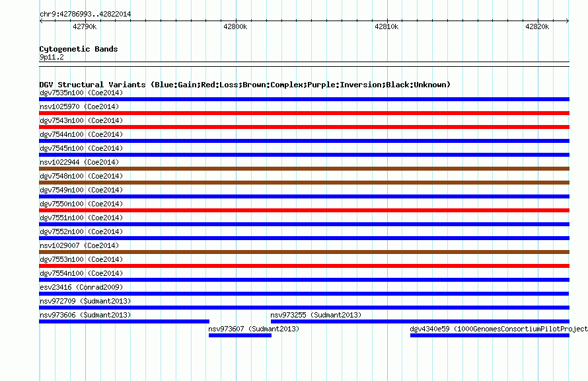
Task: Click the blue nsv973606 bar
Action: (x=124, y=321)
